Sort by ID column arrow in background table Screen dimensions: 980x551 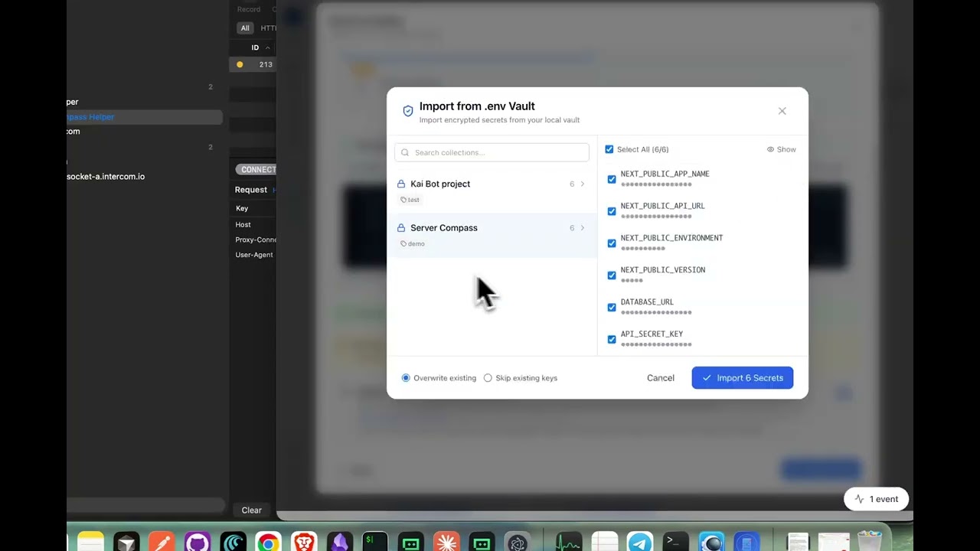tap(267, 47)
